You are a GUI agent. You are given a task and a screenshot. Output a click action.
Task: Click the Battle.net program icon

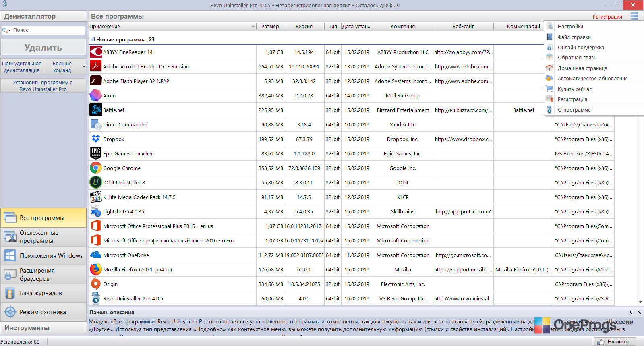(96, 110)
